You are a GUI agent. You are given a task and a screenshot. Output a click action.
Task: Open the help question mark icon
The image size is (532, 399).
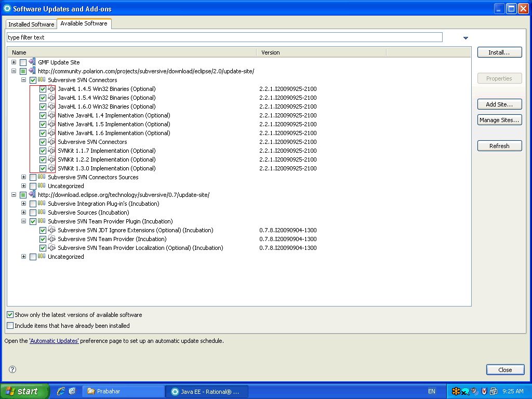tap(12, 369)
